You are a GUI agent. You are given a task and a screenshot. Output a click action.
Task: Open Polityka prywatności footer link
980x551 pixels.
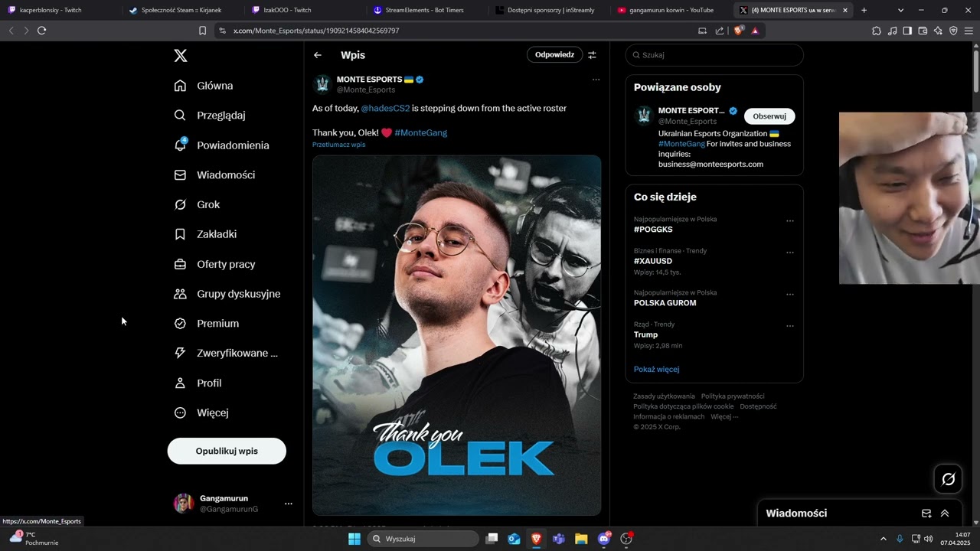click(733, 396)
